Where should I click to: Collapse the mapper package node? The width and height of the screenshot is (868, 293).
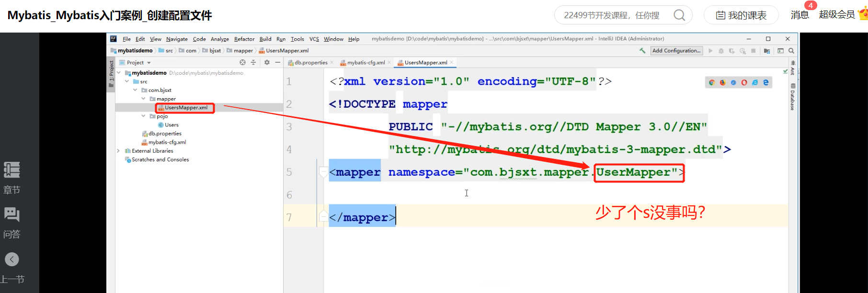[143, 99]
